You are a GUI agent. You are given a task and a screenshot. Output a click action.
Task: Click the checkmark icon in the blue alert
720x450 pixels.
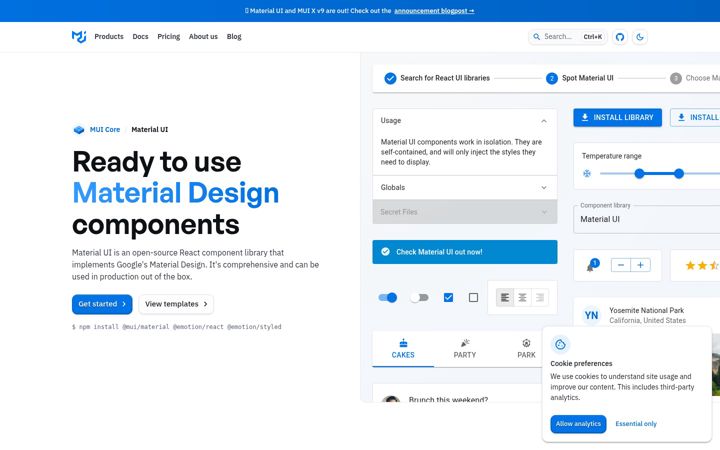[386, 252]
